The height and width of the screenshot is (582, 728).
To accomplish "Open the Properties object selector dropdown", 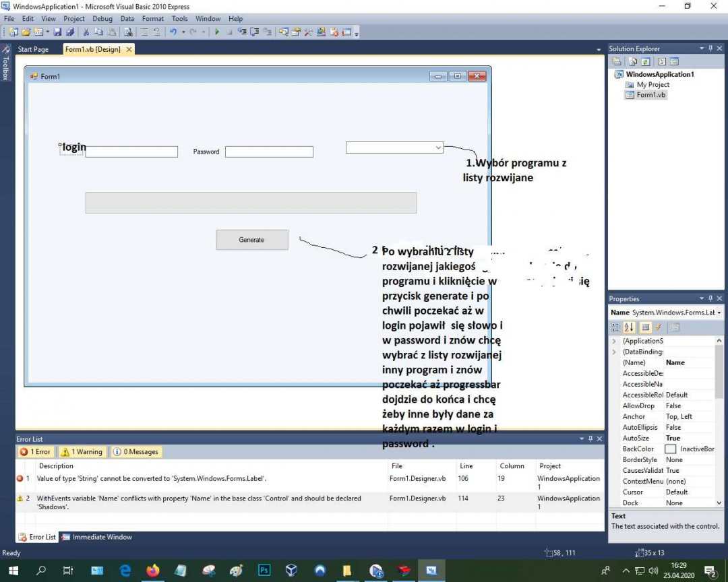I will (x=719, y=313).
